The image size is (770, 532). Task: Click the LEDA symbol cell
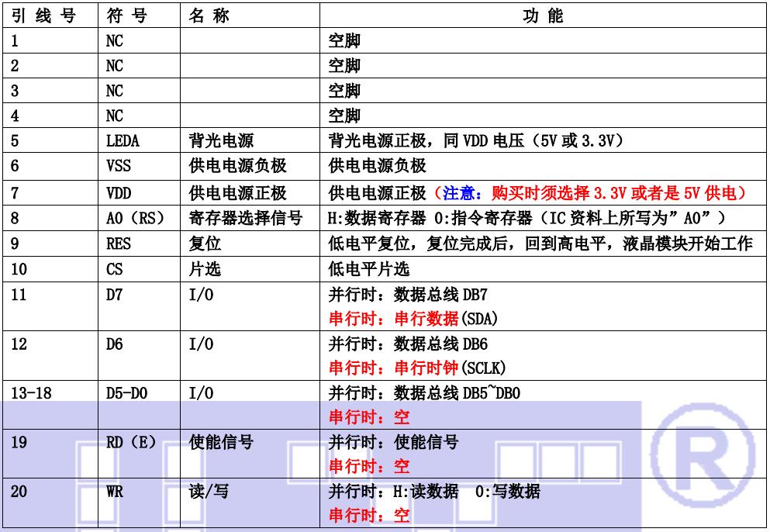pos(123,141)
